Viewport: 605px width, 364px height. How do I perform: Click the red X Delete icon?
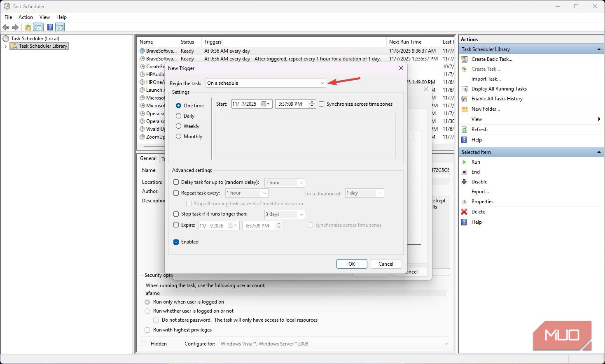click(464, 212)
